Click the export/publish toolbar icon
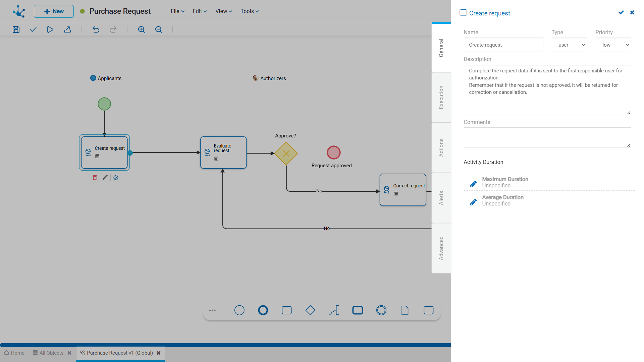The height and width of the screenshot is (362, 644). click(x=67, y=29)
